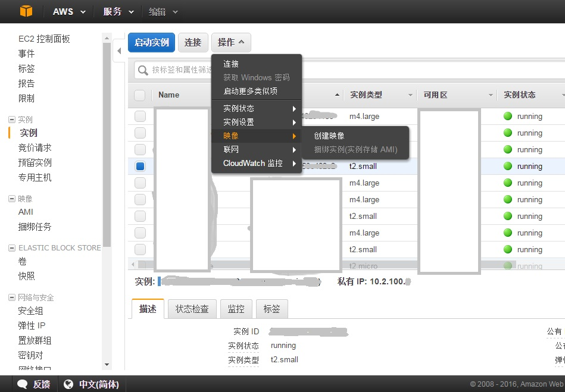Viewport: 565px width, 392px height.
Task: Open 标签 in the sidebar
Action: tap(26, 68)
